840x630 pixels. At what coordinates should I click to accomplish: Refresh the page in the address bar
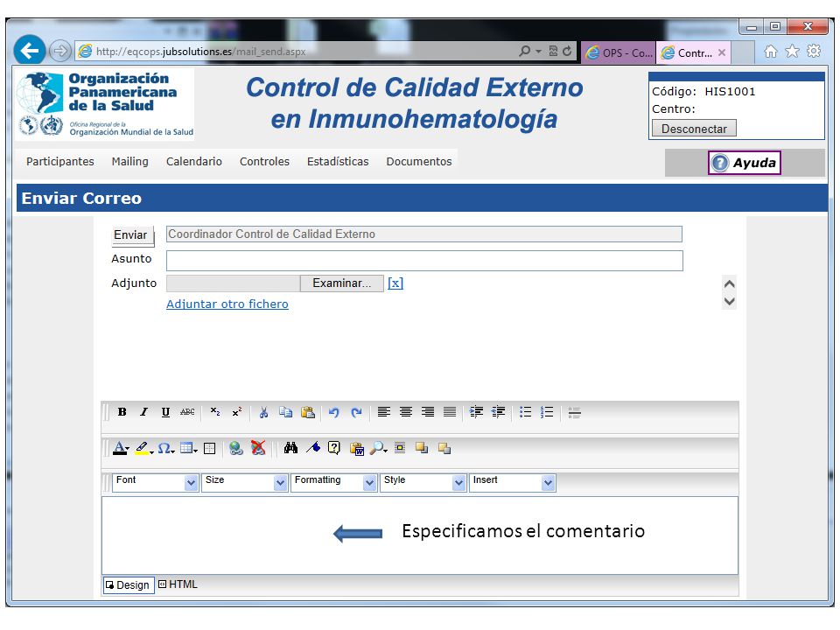[567, 52]
